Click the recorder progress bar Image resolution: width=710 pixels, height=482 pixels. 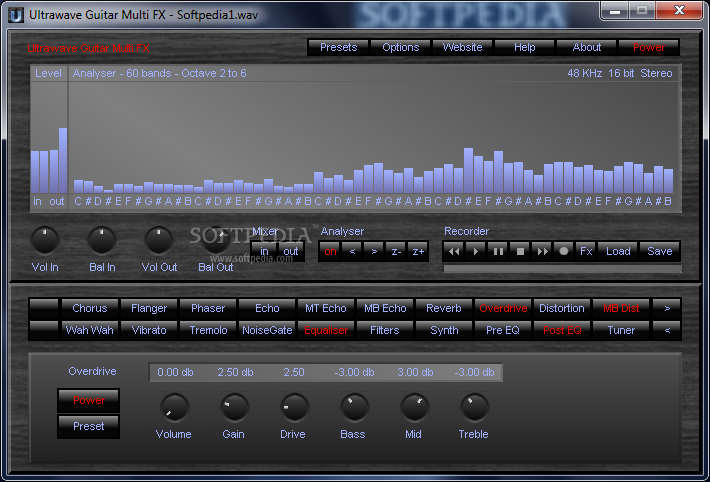560,268
